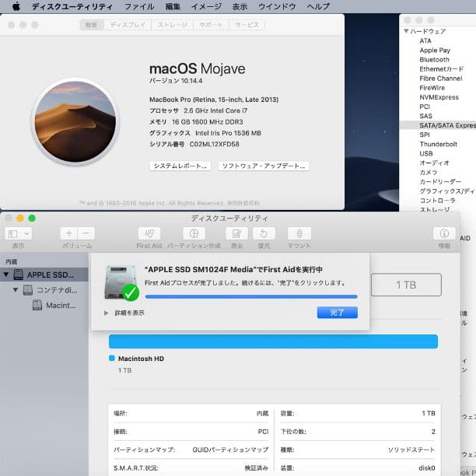Select NVMExpress in system report
The image size is (476, 476).
pos(439,97)
